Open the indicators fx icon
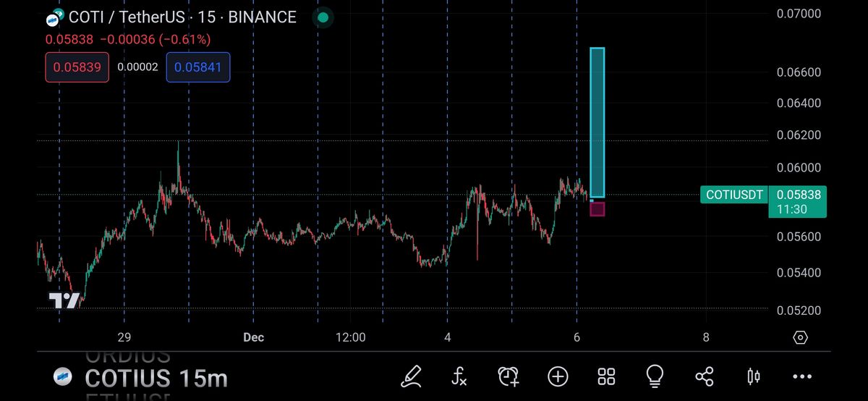The height and width of the screenshot is (401, 868). (x=459, y=376)
